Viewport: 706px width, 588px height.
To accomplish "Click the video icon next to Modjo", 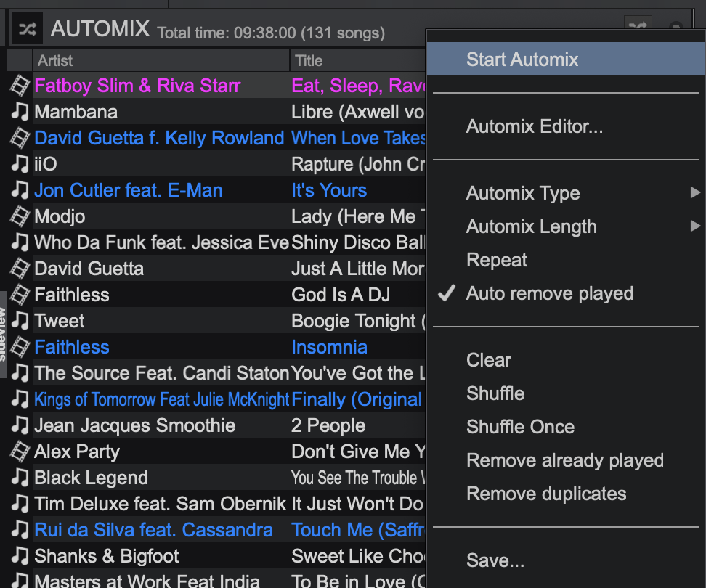I will click(19, 217).
